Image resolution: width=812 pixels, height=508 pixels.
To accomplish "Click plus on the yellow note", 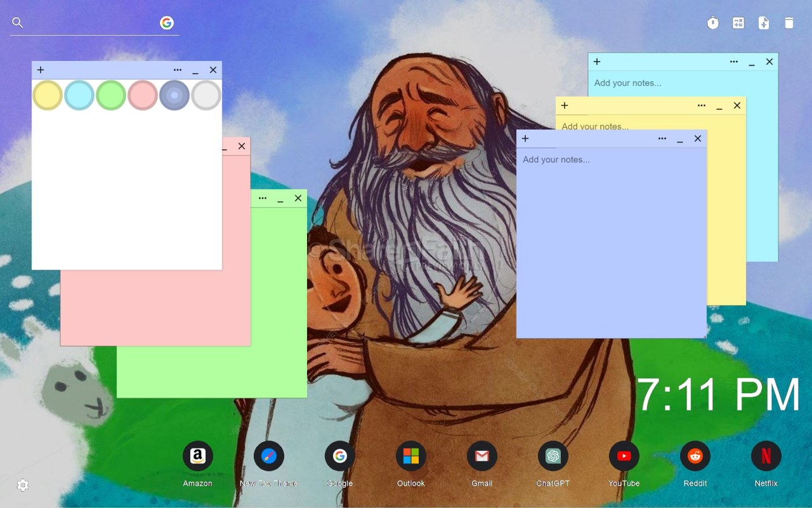I will pyautogui.click(x=565, y=105).
